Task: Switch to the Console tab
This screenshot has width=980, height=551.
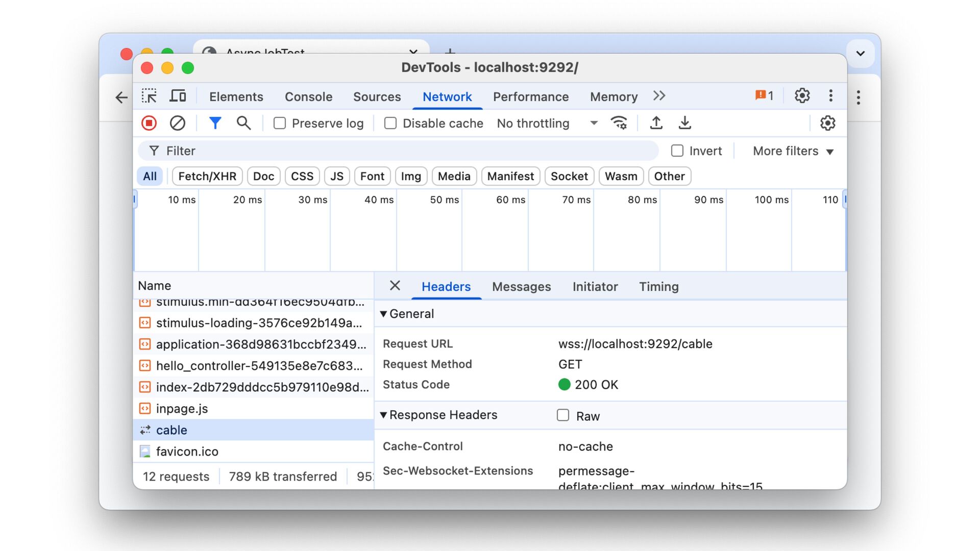Action: [308, 96]
